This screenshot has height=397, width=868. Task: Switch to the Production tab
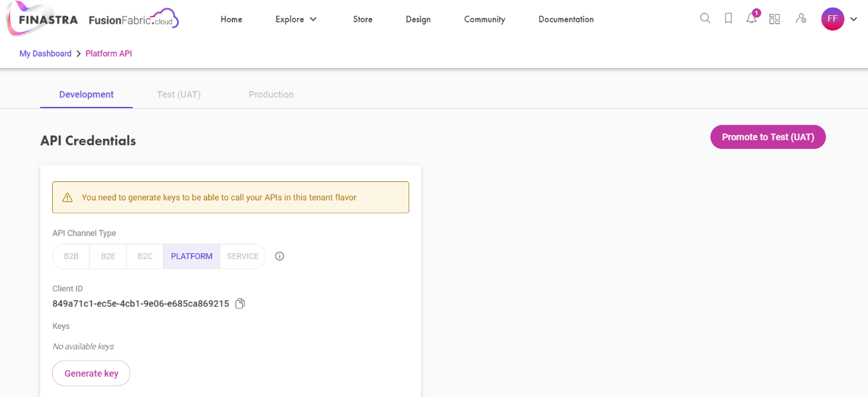pos(271,94)
